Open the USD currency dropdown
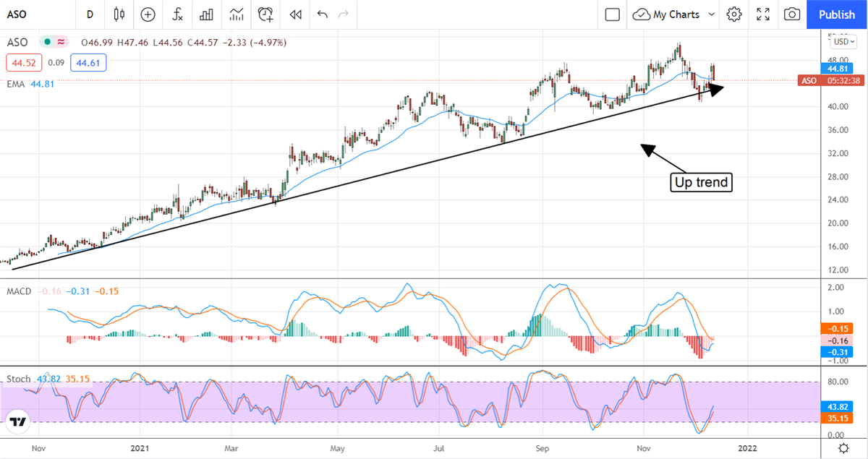Screen dimensions: 868x459 pyautogui.click(x=841, y=42)
